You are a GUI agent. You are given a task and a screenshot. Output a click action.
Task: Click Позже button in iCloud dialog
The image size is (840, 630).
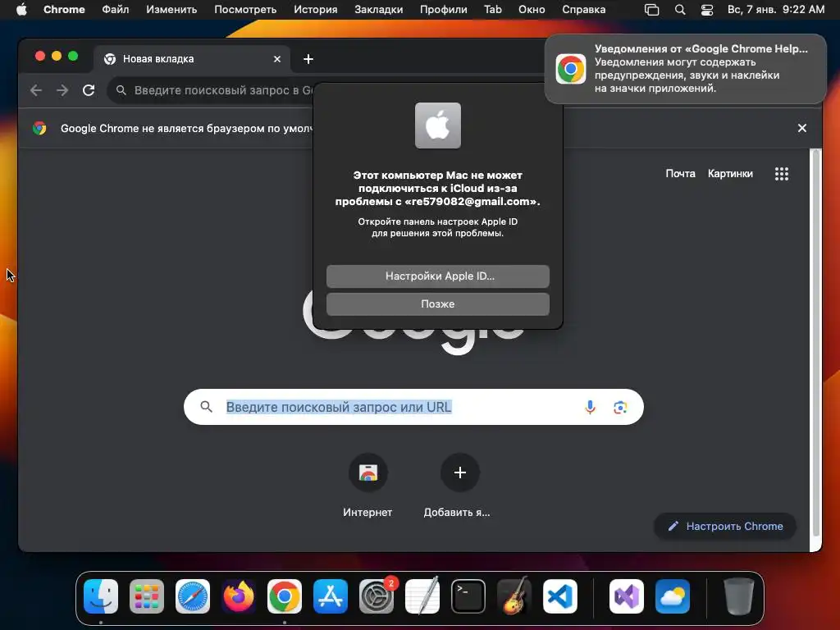pyautogui.click(x=438, y=304)
